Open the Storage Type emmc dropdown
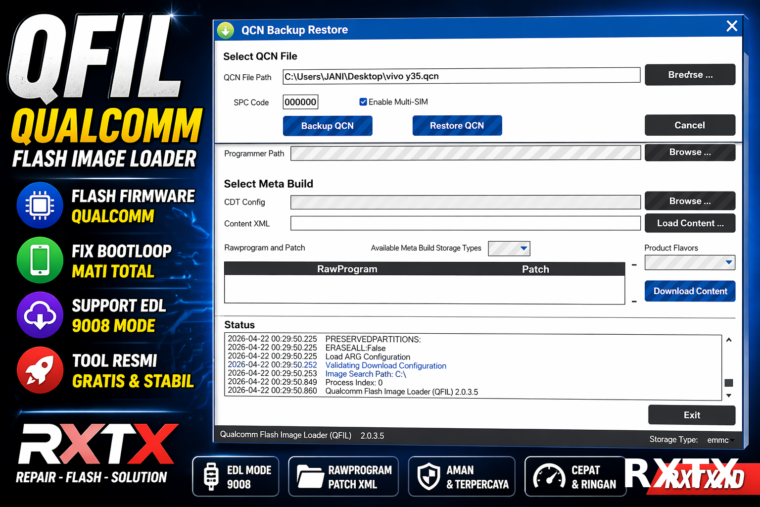 720,440
